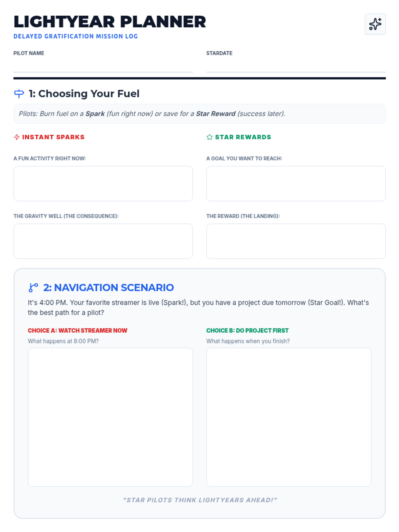Click the LIGHTYEAR PLANNER title
The image size is (399, 532).
(x=110, y=22)
